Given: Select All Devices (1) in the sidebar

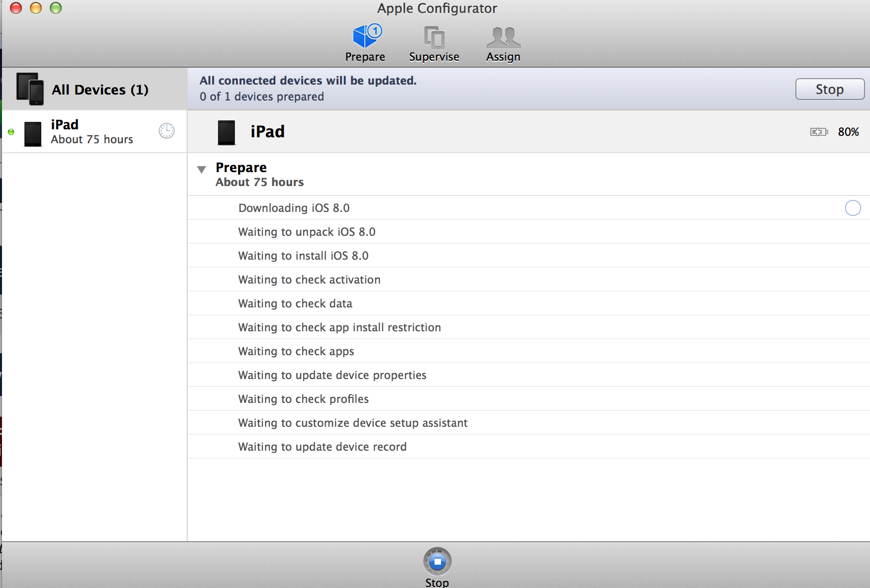Looking at the screenshot, I should (x=95, y=89).
